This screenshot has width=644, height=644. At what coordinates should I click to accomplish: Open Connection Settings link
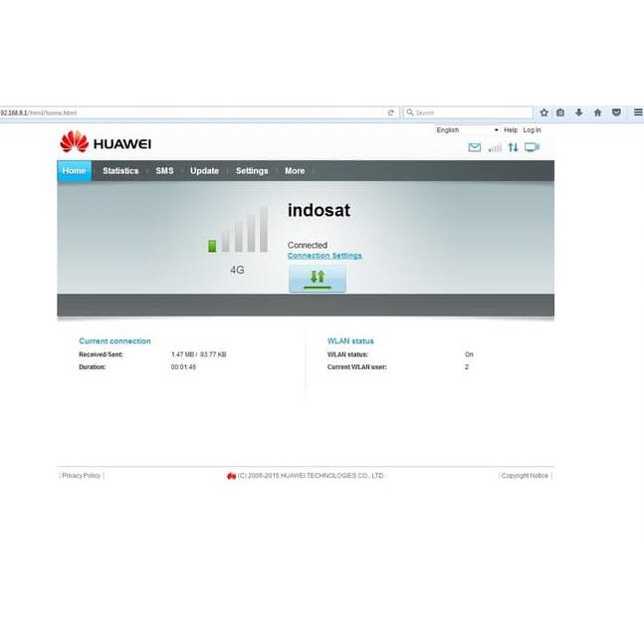(x=324, y=256)
